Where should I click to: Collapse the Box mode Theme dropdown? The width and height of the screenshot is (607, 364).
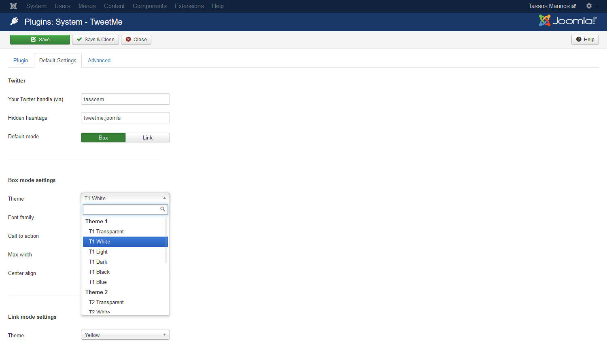125,198
